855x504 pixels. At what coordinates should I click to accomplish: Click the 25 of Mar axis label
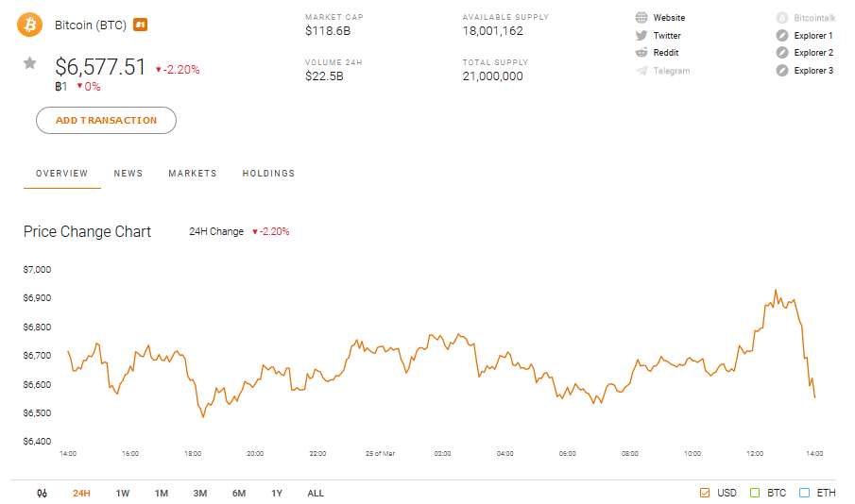click(x=380, y=453)
